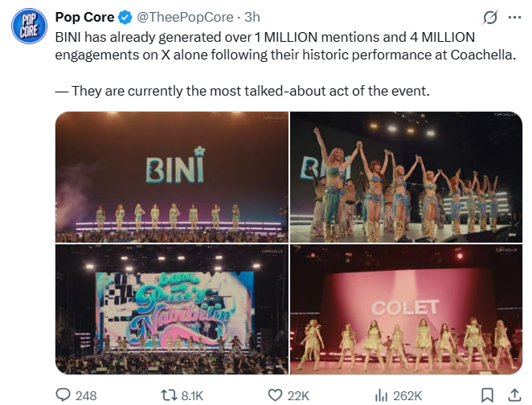Open the photo of members raising hands

click(x=406, y=177)
